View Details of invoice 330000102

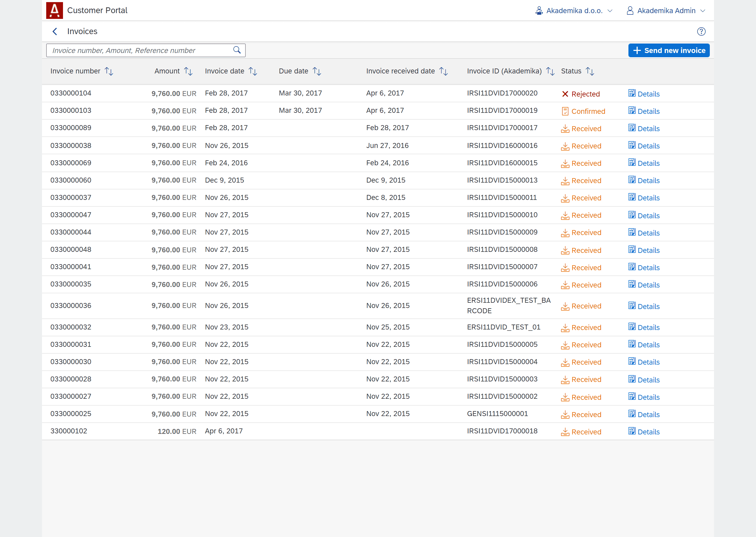[644, 432]
